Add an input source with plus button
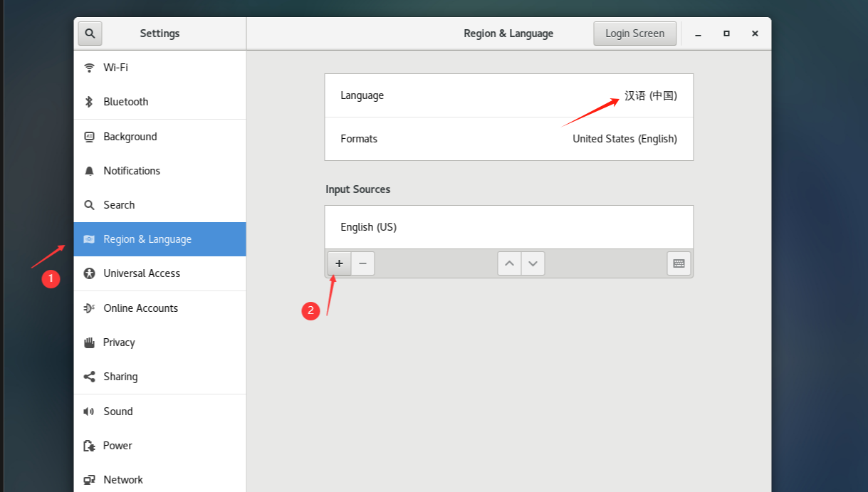 pos(339,263)
